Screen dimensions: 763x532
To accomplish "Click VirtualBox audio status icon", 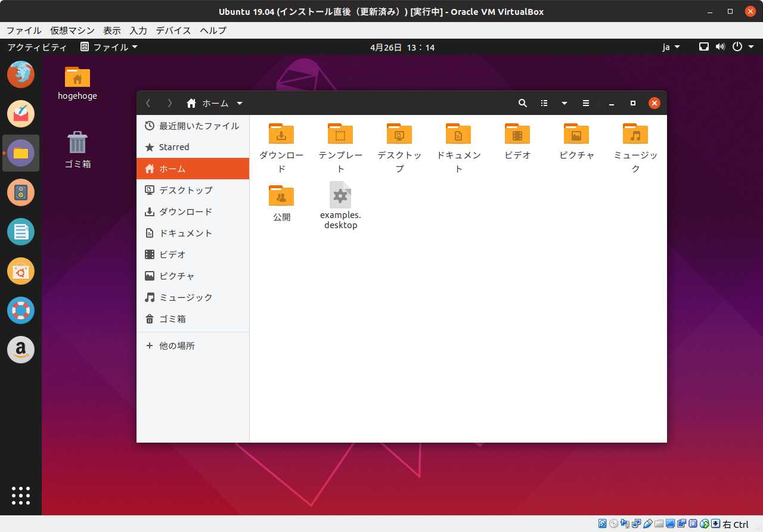I will (625, 524).
